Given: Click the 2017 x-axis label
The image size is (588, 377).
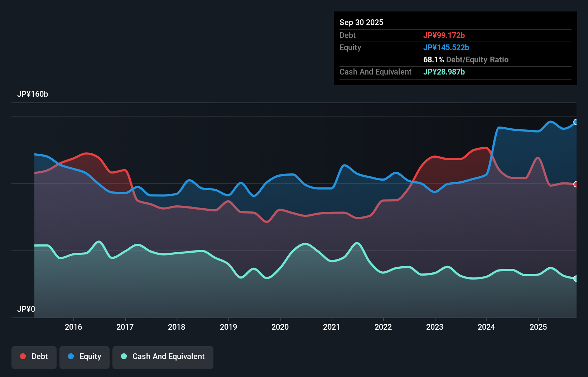Looking at the screenshot, I should [125, 327].
